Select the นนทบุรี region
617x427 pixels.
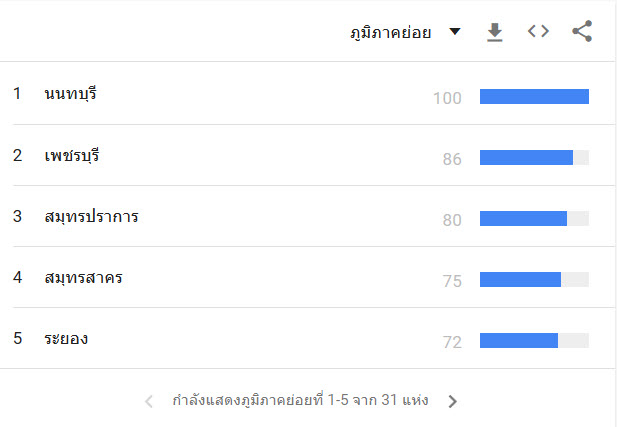pos(70,94)
